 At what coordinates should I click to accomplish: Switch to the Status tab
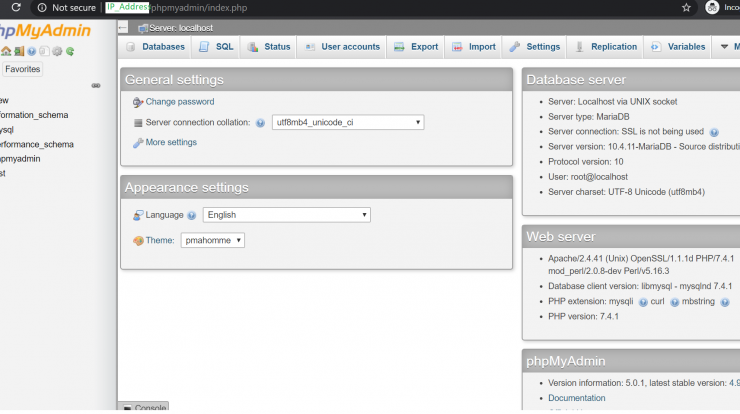click(269, 47)
